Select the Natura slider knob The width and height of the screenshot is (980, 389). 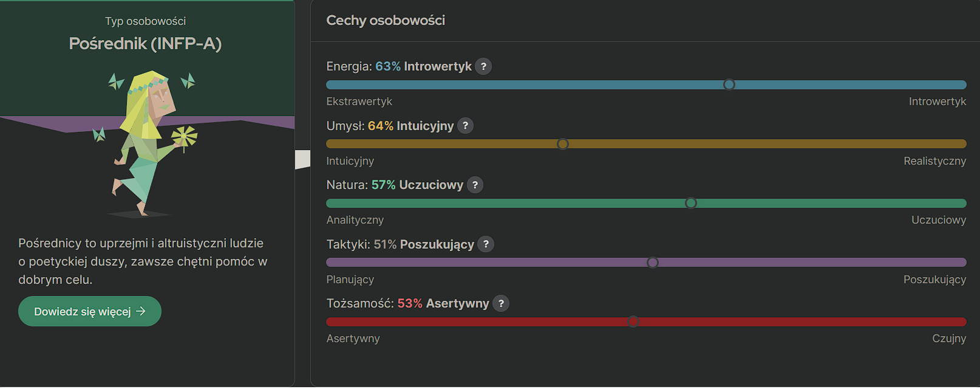[691, 203]
